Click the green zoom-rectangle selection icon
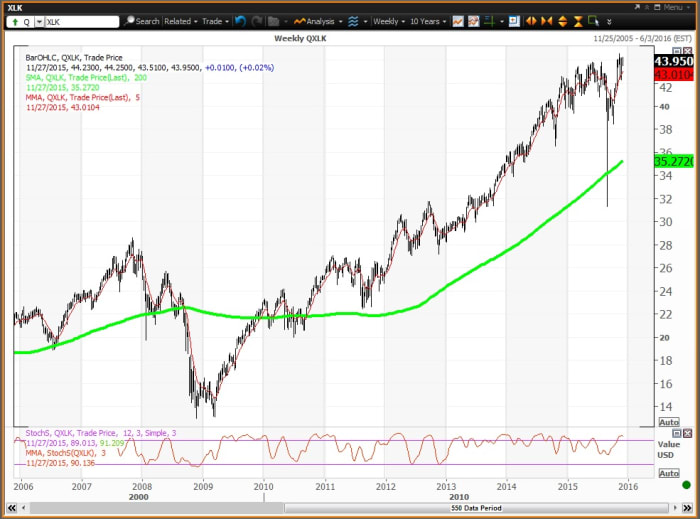700x519 pixels. [593, 21]
